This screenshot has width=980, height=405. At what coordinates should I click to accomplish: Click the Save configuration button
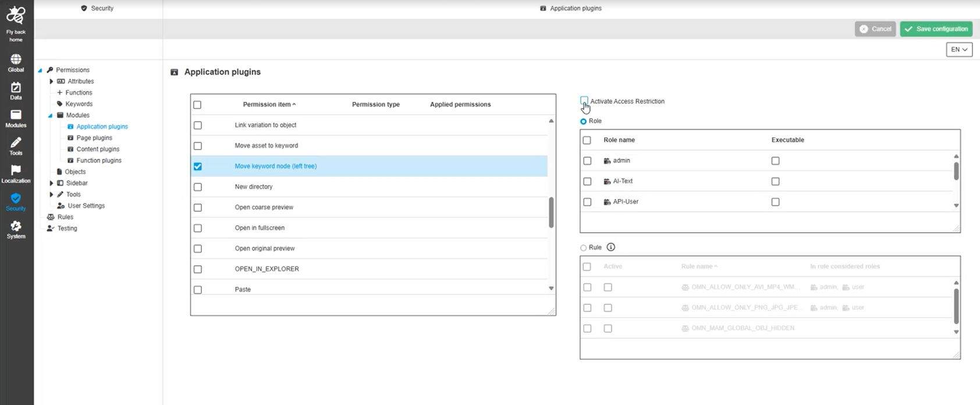936,29
